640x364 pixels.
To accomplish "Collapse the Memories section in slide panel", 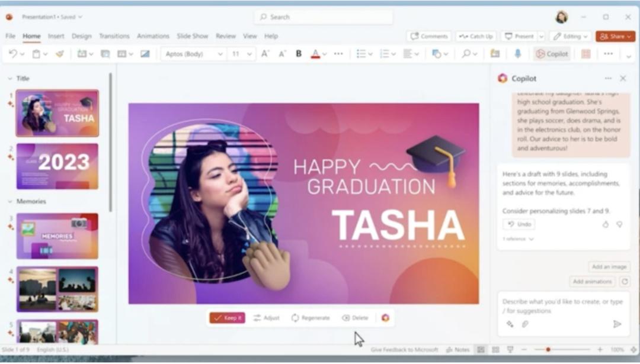I will click(x=10, y=202).
